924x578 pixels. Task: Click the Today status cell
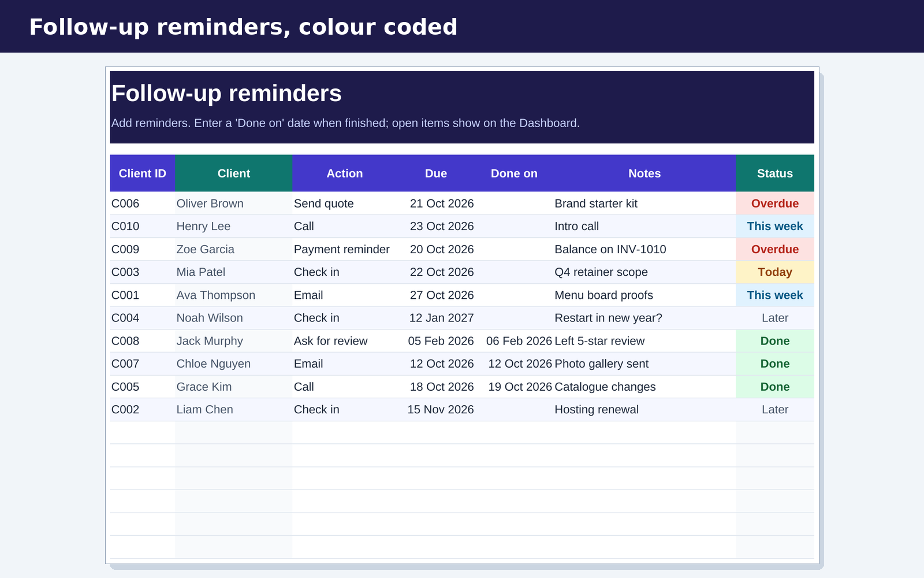point(775,272)
